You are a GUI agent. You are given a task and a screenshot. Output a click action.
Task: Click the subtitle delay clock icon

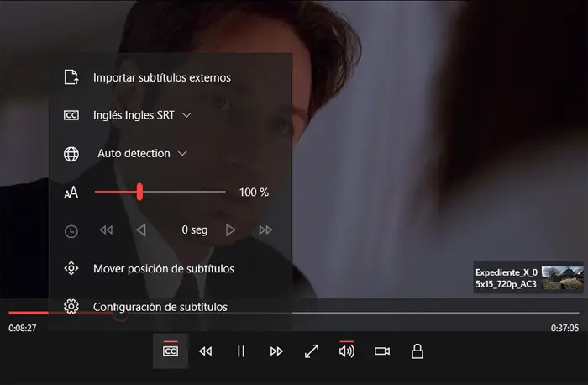pyautogui.click(x=71, y=231)
